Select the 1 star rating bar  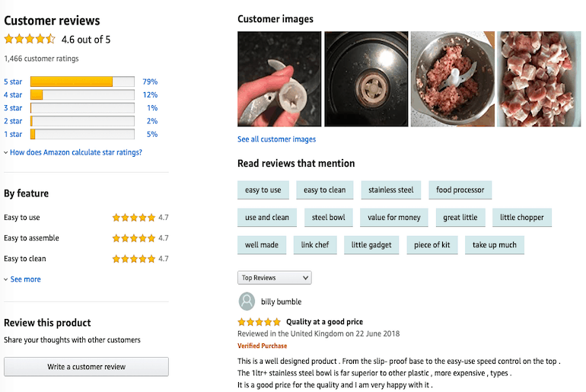[82, 134]
